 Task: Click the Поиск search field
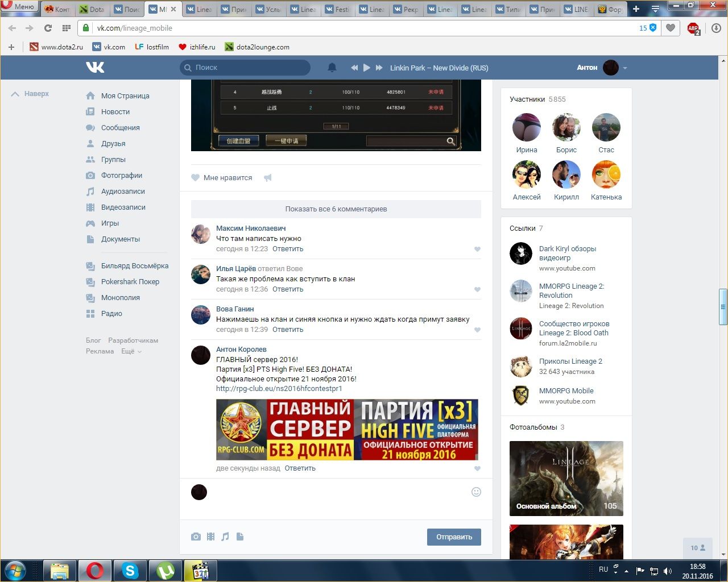[x=245, y=68]
